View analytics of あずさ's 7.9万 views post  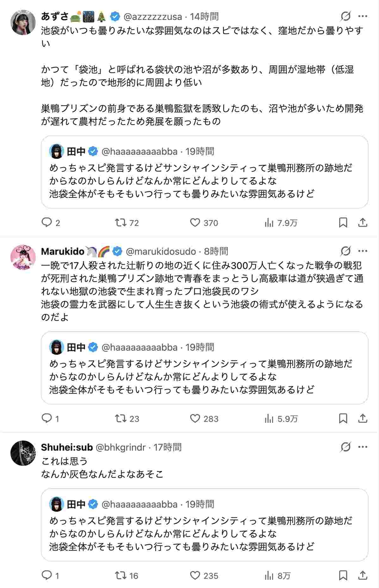[x=269, y=223]
